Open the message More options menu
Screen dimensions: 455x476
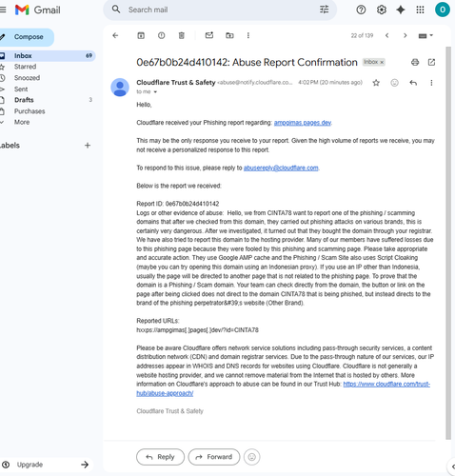[431, 83]
